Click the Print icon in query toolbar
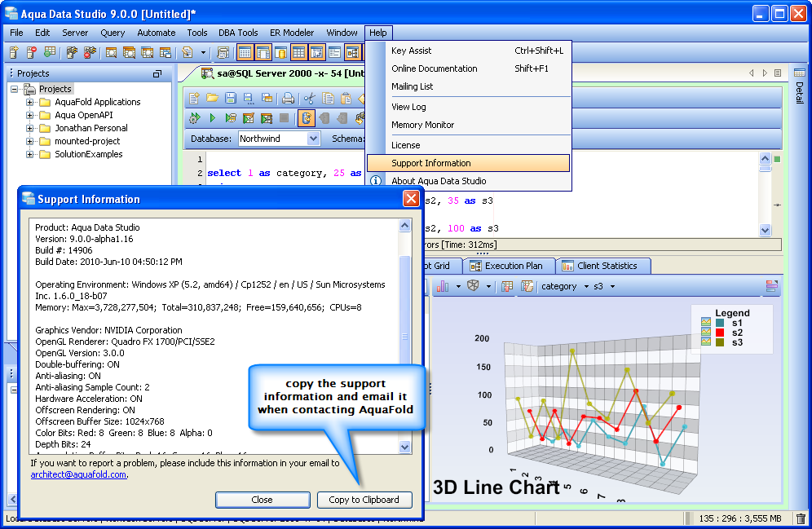The width and height of the screenshot is (812, 529). tap(289, 99)
